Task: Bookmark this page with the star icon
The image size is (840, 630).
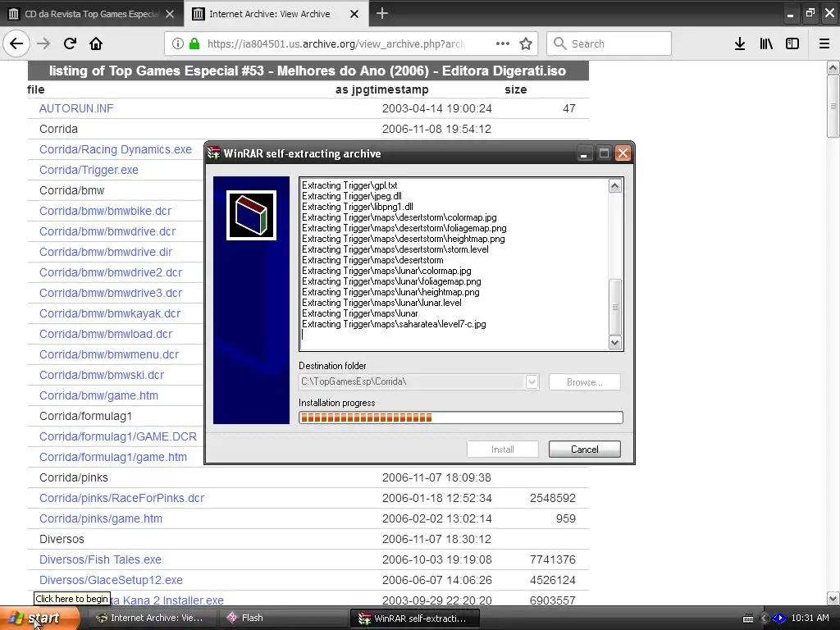Action: coord(526,43)
